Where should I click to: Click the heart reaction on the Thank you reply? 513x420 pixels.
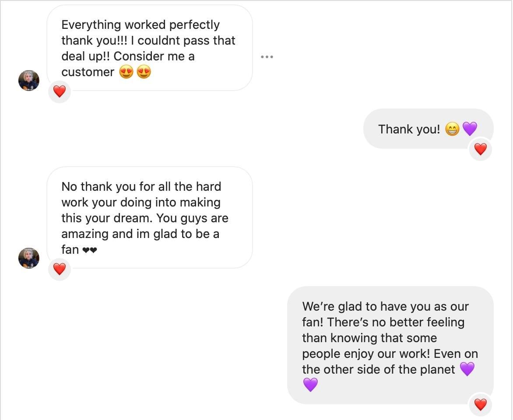pyautogui.click(x=480, y=149)
